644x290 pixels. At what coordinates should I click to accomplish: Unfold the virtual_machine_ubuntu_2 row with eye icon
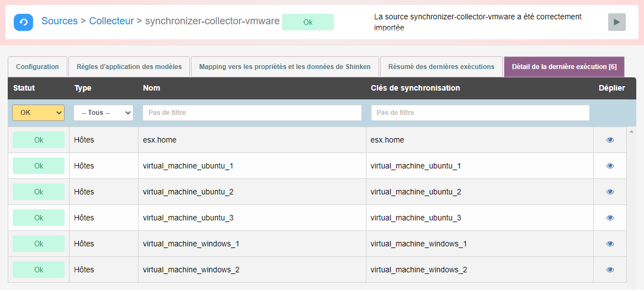[610, 192]
